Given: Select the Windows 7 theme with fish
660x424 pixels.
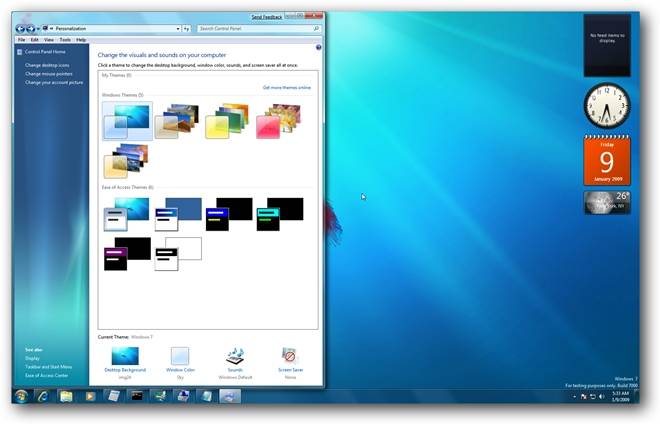Looking at the screenshot, I should 127,121.
